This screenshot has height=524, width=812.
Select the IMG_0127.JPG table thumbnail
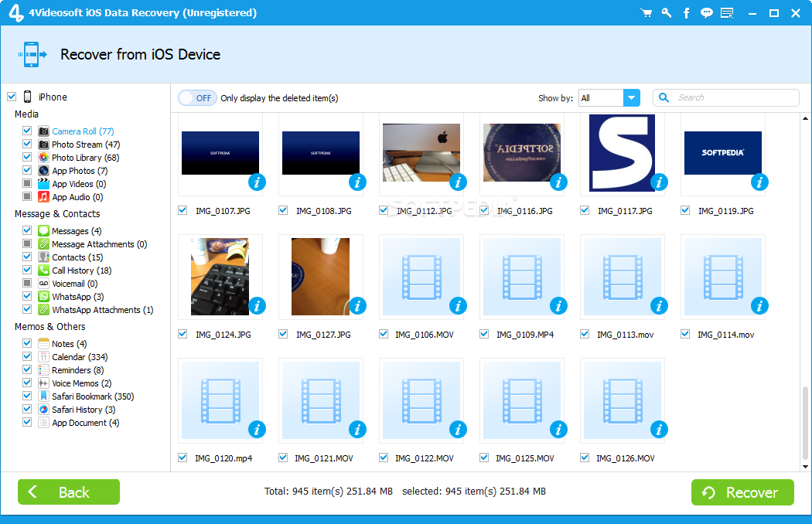click(x=321, y=277)
